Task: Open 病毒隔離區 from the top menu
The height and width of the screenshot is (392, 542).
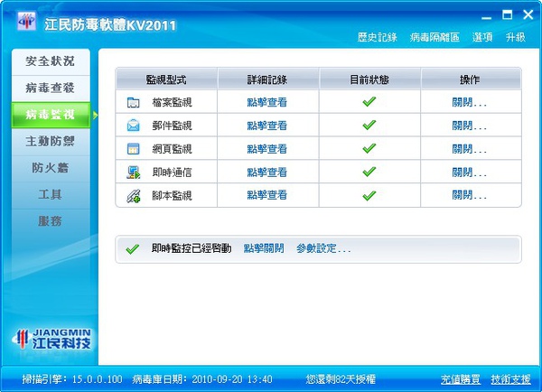Action: point(435,37)
